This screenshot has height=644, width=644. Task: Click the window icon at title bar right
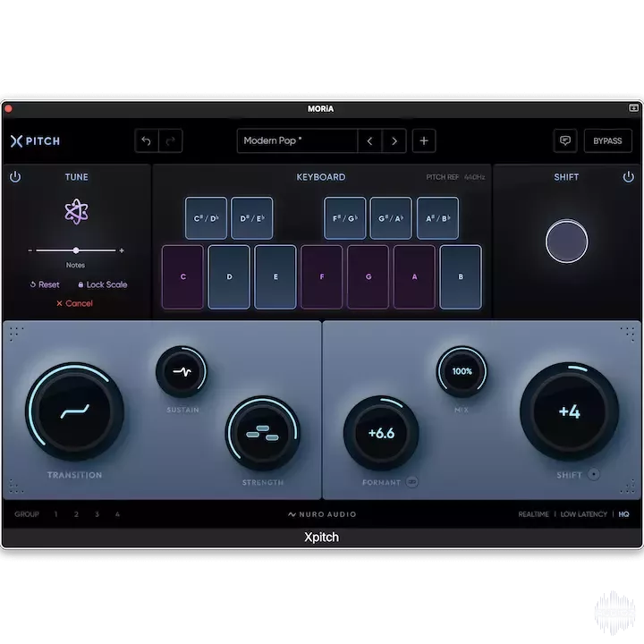[x=634, y=108]
